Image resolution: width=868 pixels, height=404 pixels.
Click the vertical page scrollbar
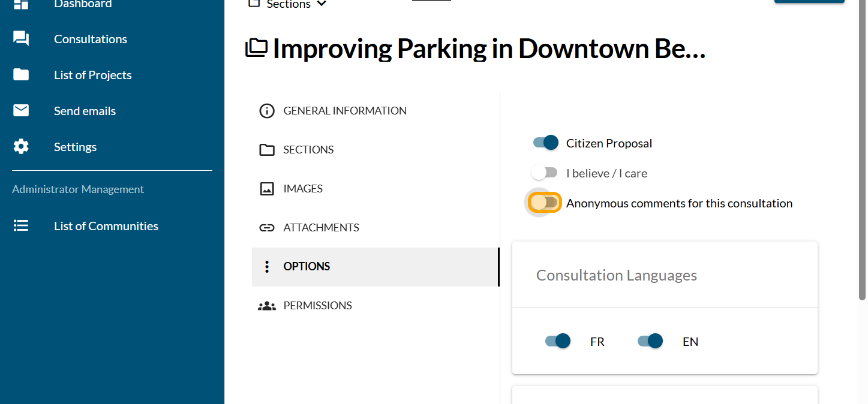pos(863,150)
